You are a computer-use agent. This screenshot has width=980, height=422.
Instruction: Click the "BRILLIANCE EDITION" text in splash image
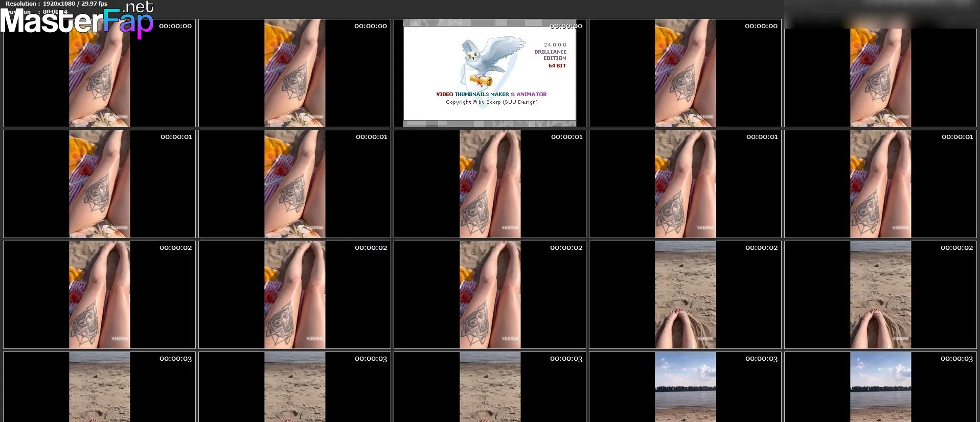pyautogui.click(x=550, y=55)
